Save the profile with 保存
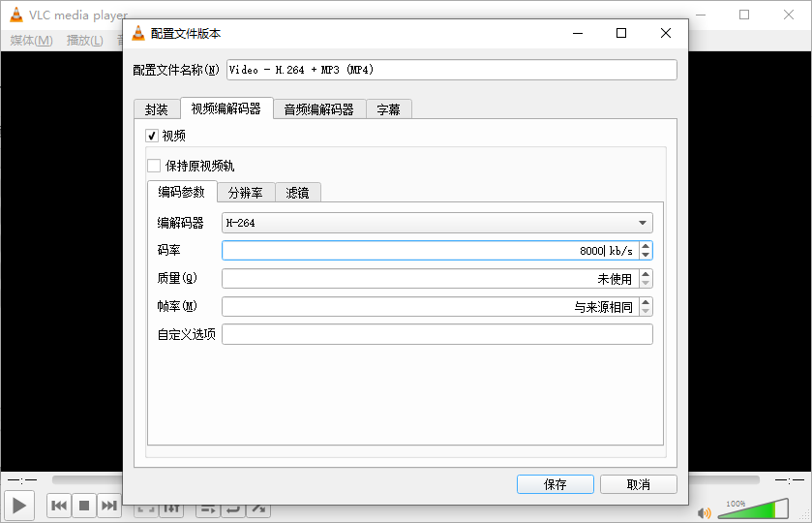 pyautogui.click(x=556, y=484)
